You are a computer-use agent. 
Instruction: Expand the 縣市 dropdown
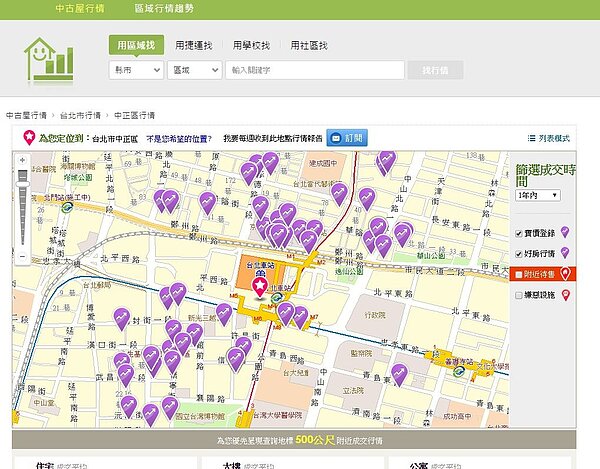point(136,70)
